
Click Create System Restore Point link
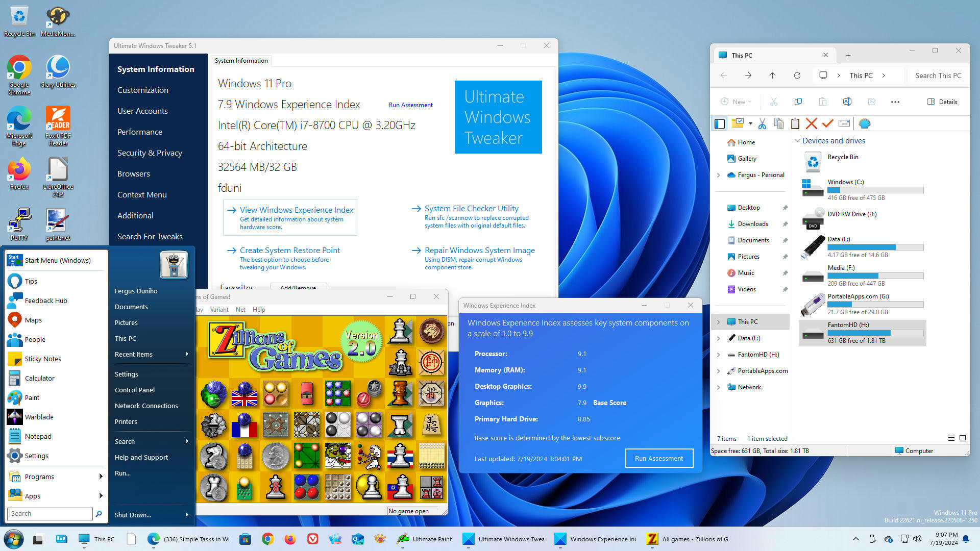289,251
